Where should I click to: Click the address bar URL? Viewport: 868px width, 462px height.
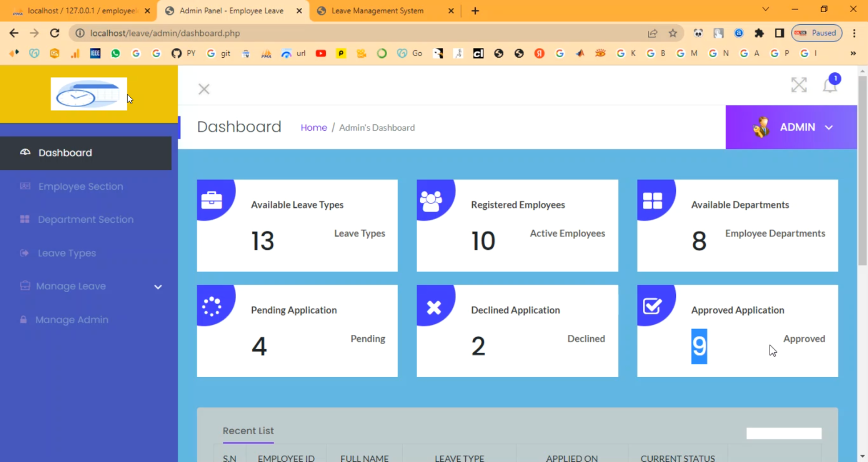(x=165, y=34)
